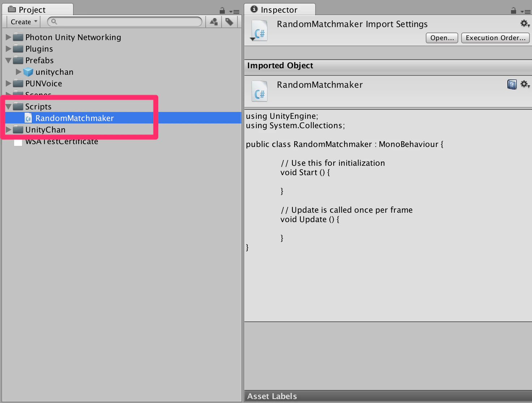Collapse the Scripts folder arrow
532x403 pixels.
click(x=8, y=107)
